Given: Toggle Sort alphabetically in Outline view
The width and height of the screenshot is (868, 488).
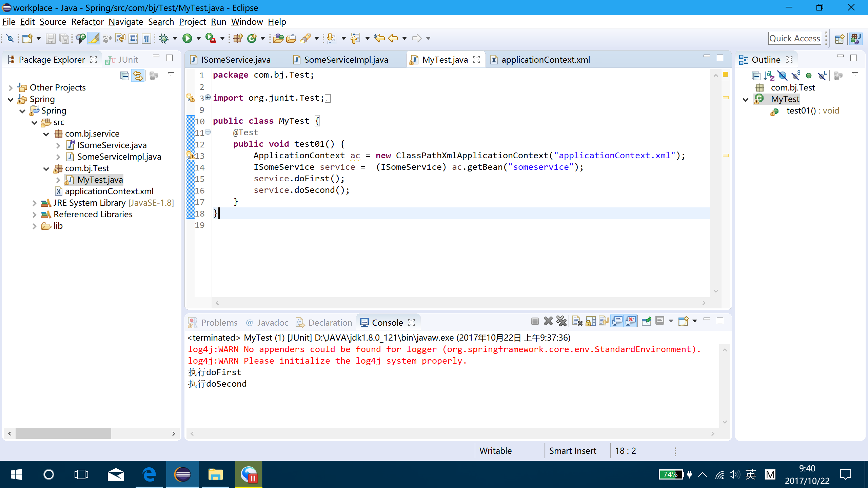Looking at the screenshot, I should [x=769, y=76].
